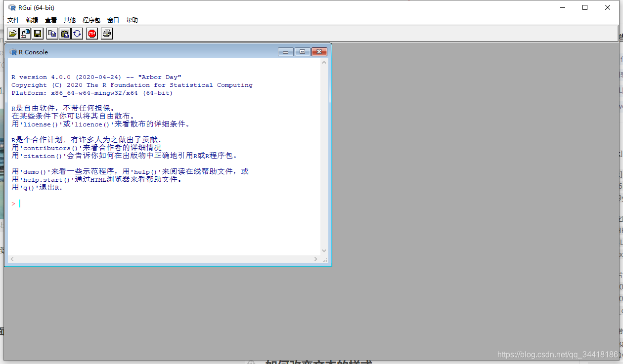Click the 'license()' text line
623x364 pixels.
(x=100, y=124)
